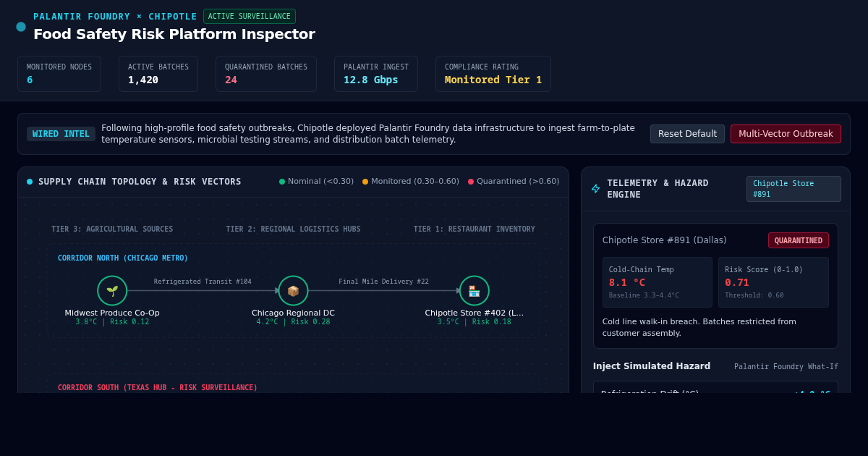Click the Midwest Produce Co-Op name label
868x456 pixels.
tap(112, 313)
